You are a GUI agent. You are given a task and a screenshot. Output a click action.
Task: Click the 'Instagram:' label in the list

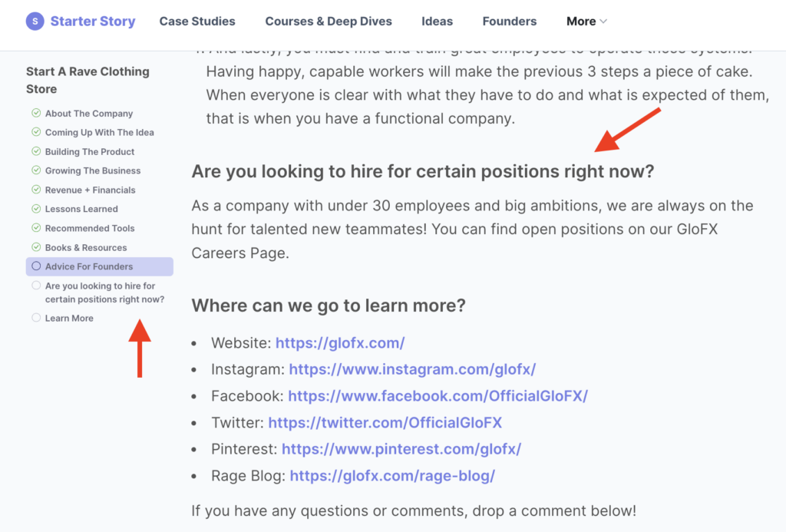tap(248, 369)
